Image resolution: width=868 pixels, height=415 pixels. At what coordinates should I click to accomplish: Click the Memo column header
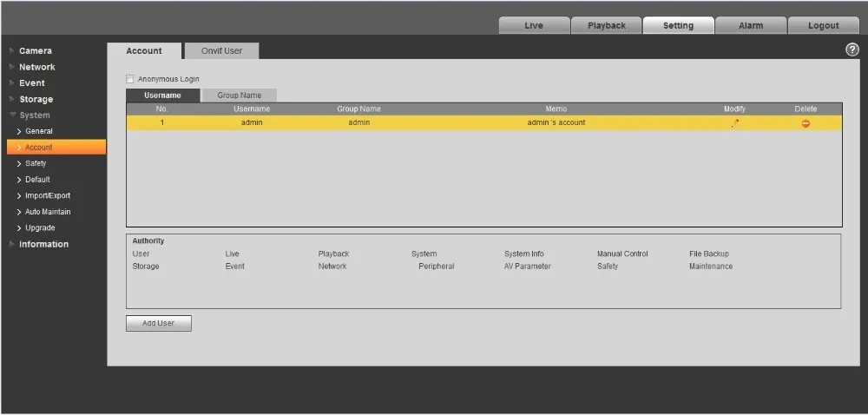pyautogui.click(x=556, y=109)
